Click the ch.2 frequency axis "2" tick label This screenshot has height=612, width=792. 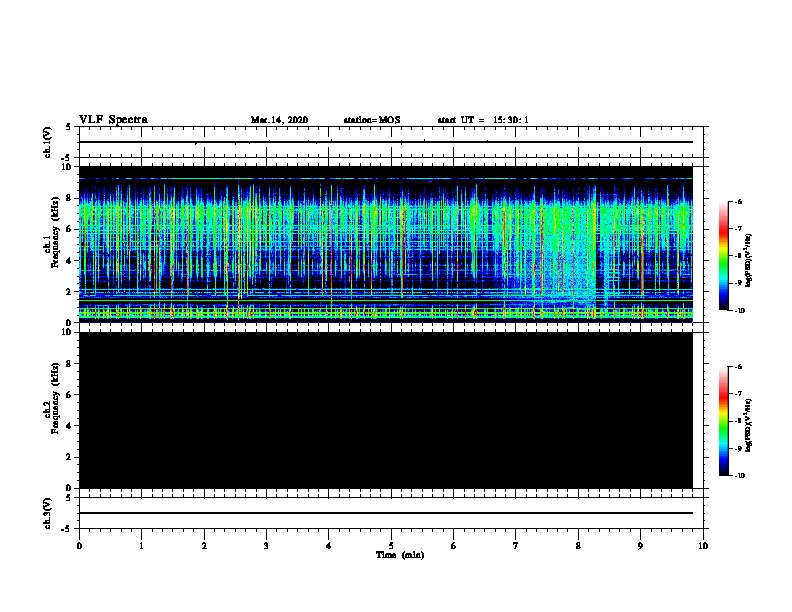coord(69,457)
